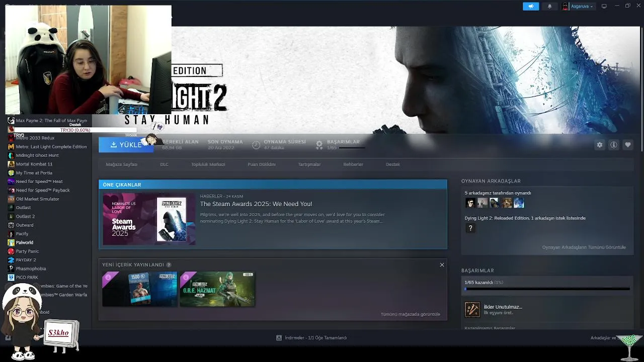Click the Need for Speed Heat icon
644x362 pixels.
click(x=11, y=182)
